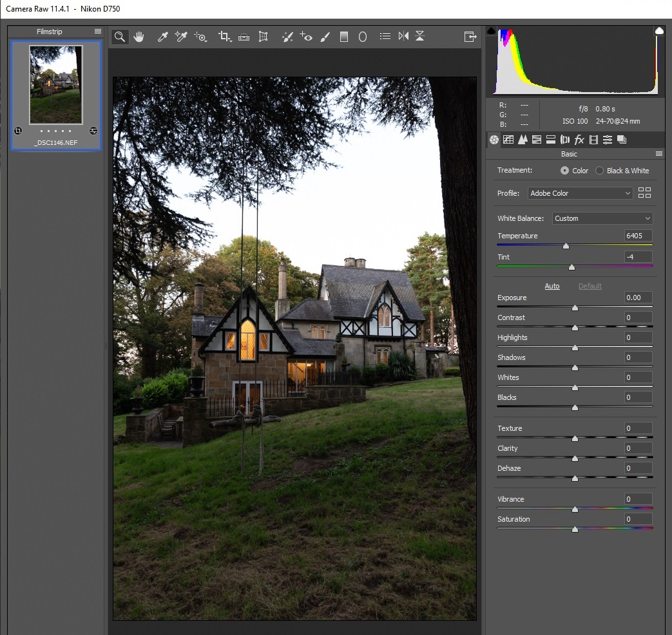672x635 pixels.
Task: Select the Crop tool
Action: [224, 37]
